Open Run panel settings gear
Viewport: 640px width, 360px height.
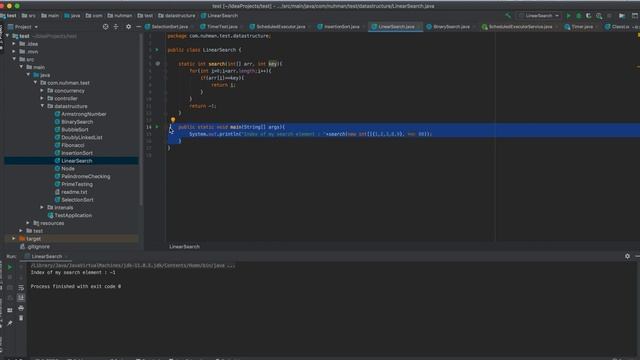click(x=627, y=256)
